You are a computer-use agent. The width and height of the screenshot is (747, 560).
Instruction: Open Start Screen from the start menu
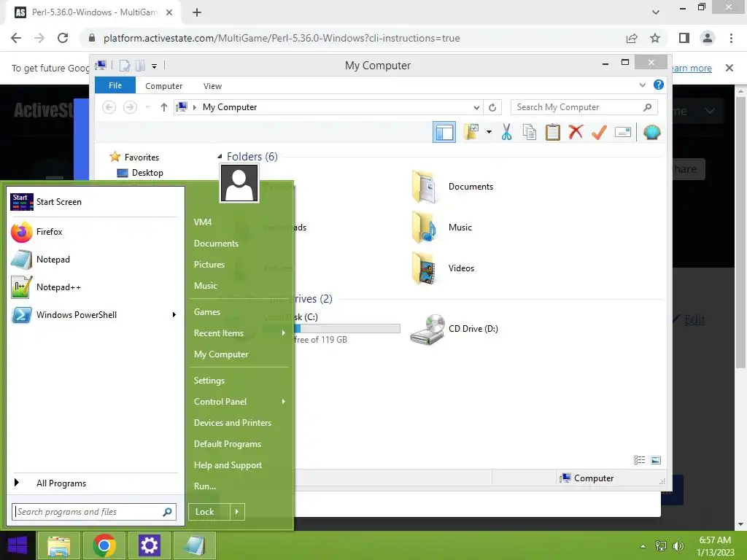coord(93,202)
